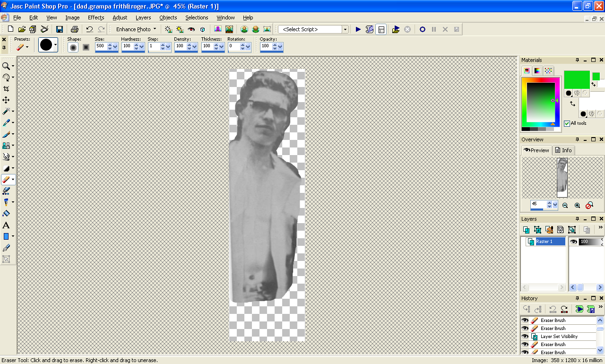
Task: Click the Red Eye Removal eye icon
Action: pyautogui.click(x=191, y=29)
